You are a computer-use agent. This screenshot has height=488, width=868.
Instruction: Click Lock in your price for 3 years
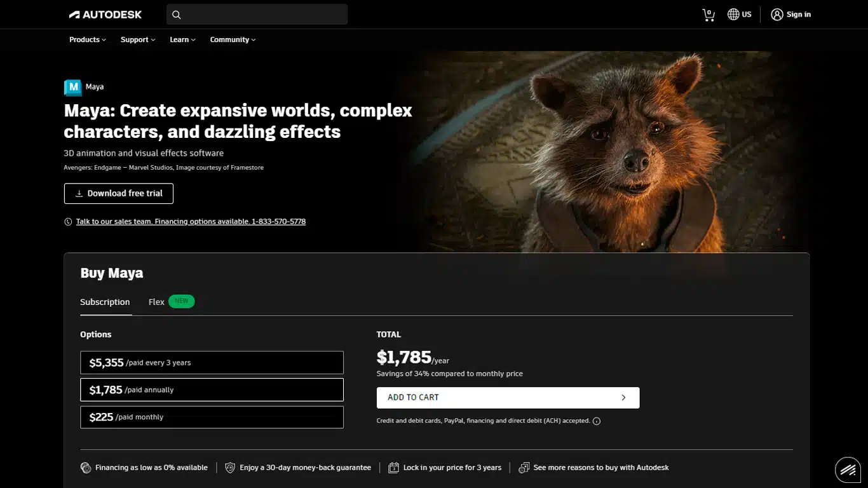(x=452, y=468)
